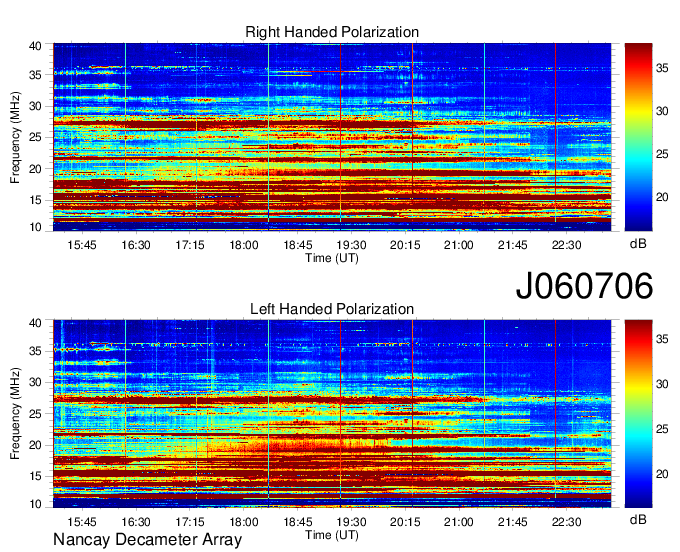The width and height of the screenshot is (680, 552).
Task: Click the "Time (UT)" label under the Right Handed plot
Action: pos(332,258)
